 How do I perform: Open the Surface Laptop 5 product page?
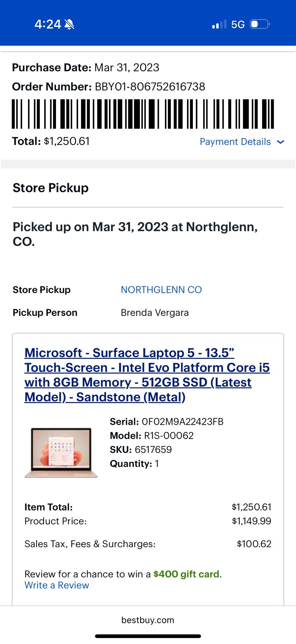(x=147, y=375)
